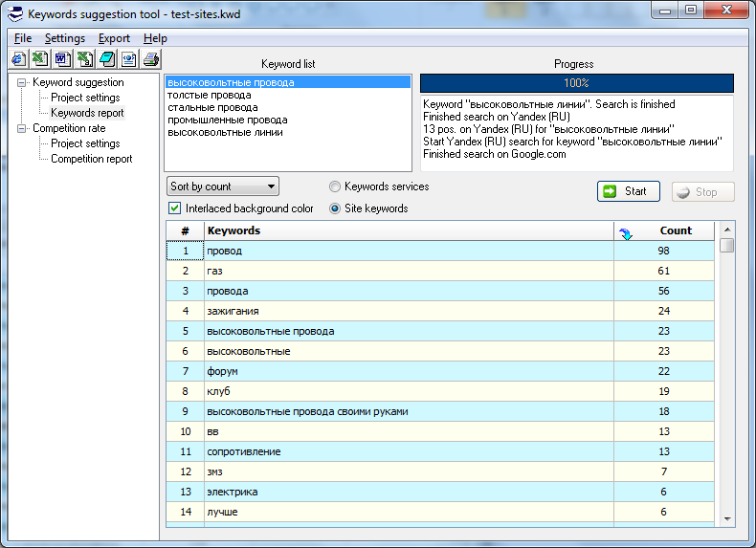Image resolution: width=756 pixels, height=548 pixels.
Task: Select the Keywords services radio button
Action: coord(335,186)
